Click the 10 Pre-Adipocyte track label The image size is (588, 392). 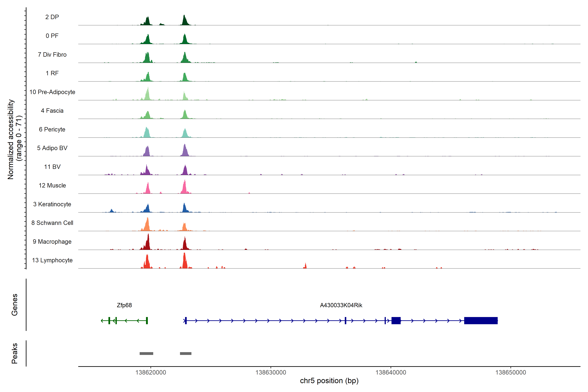click(x=52, y=92)
